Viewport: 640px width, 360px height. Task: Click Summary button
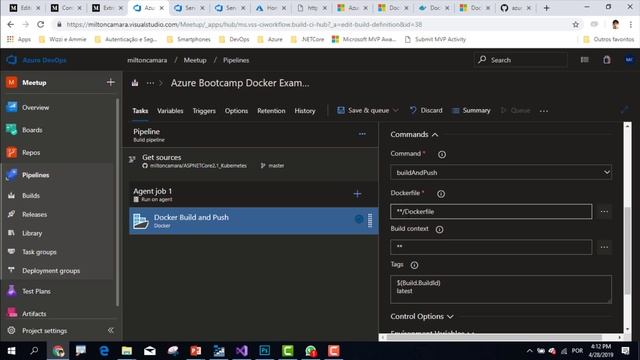(x=471, y=110)
